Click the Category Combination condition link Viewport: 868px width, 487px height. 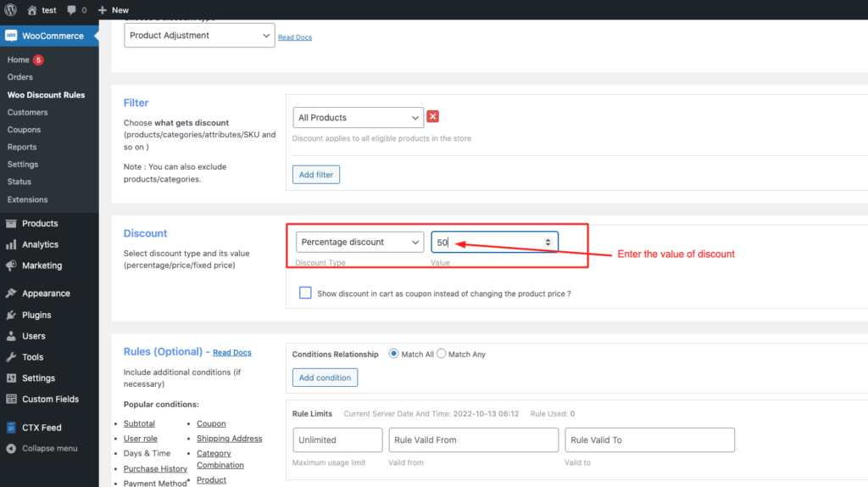pos(220,459)
